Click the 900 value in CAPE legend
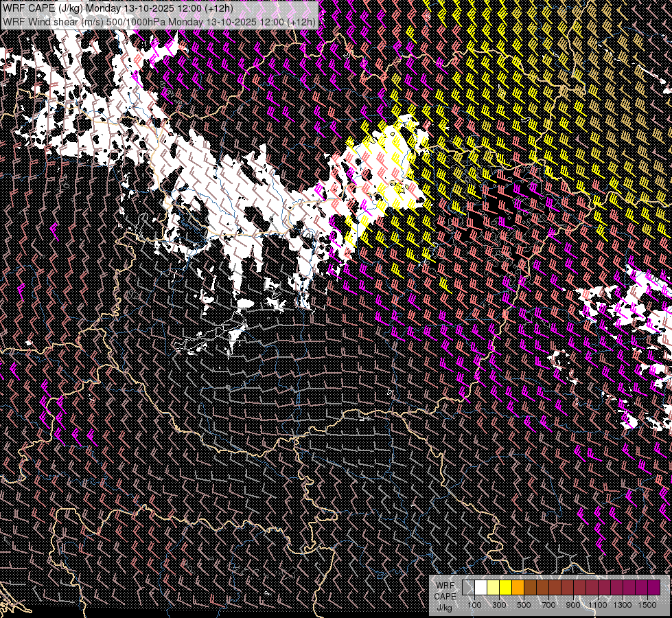 573,605
